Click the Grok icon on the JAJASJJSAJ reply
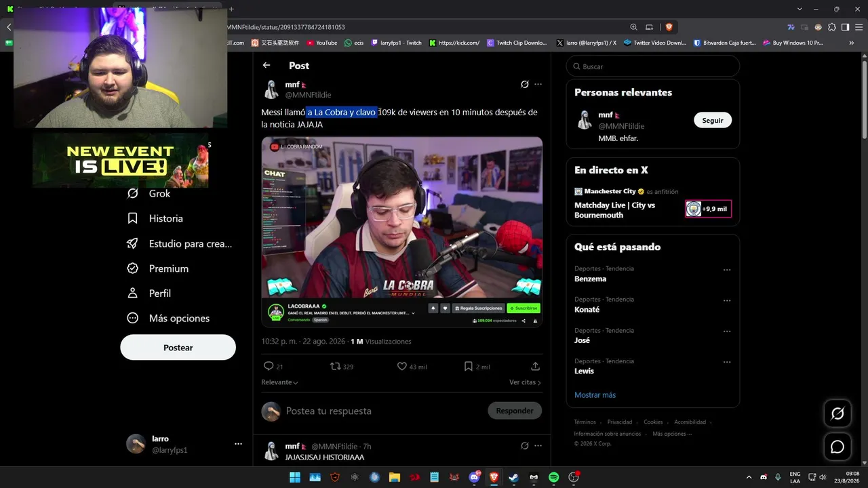This screenshot has height=488, width=868. [x=524, y=446]
